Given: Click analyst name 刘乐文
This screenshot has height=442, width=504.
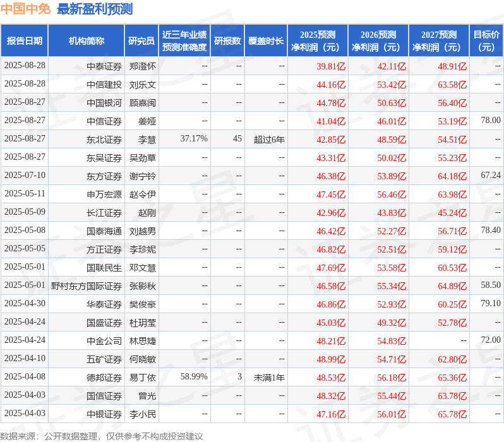Looking at the screenshot, I should 143,85.
